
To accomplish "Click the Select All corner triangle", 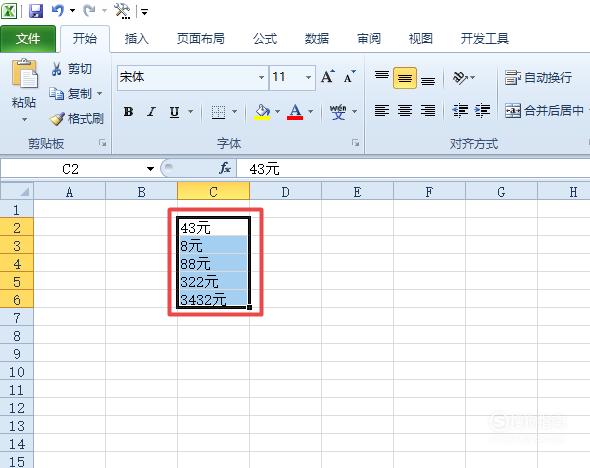I will coord(17,191).
